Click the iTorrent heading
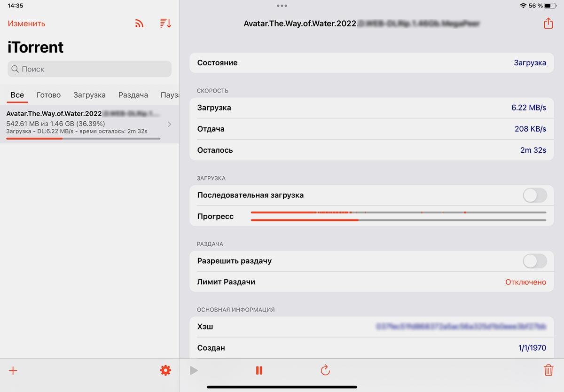 point(36,47)
